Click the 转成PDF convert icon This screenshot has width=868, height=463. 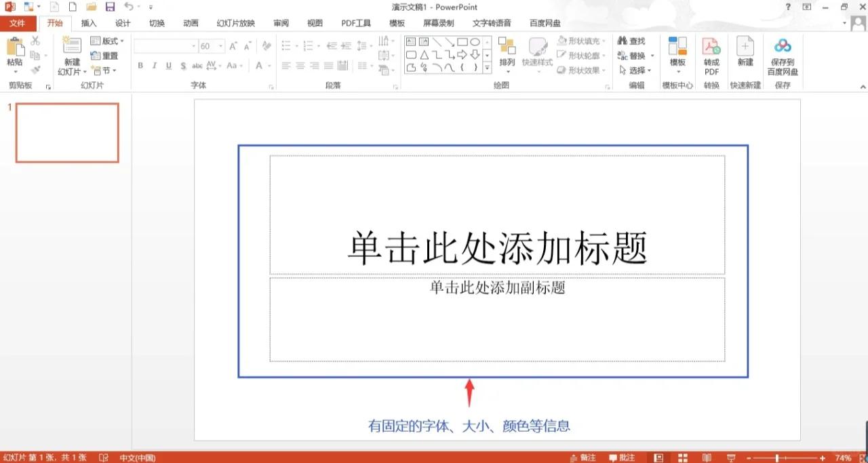[711, 47]
